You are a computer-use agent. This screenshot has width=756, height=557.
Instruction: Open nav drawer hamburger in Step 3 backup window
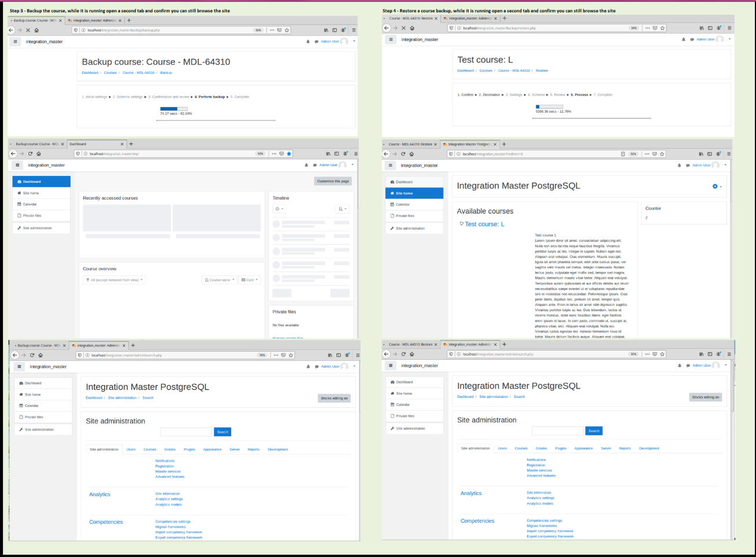pyautogui.click(x=16, y=42)
